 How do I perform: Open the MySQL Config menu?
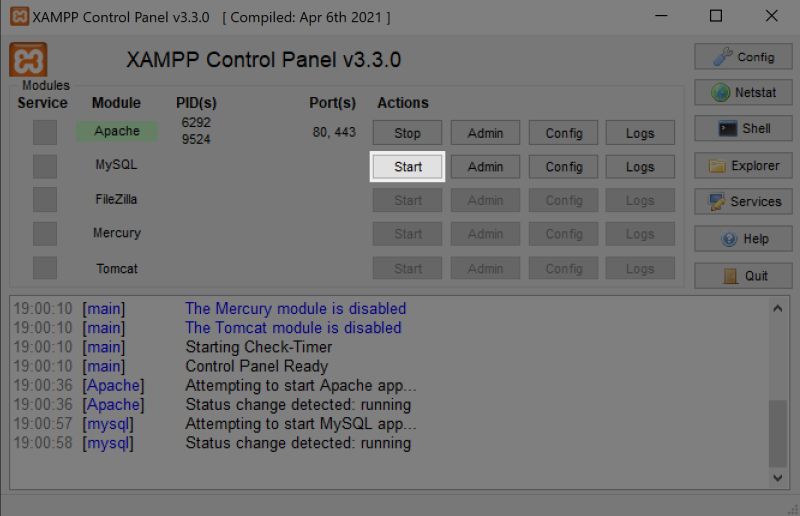[563, 166]
